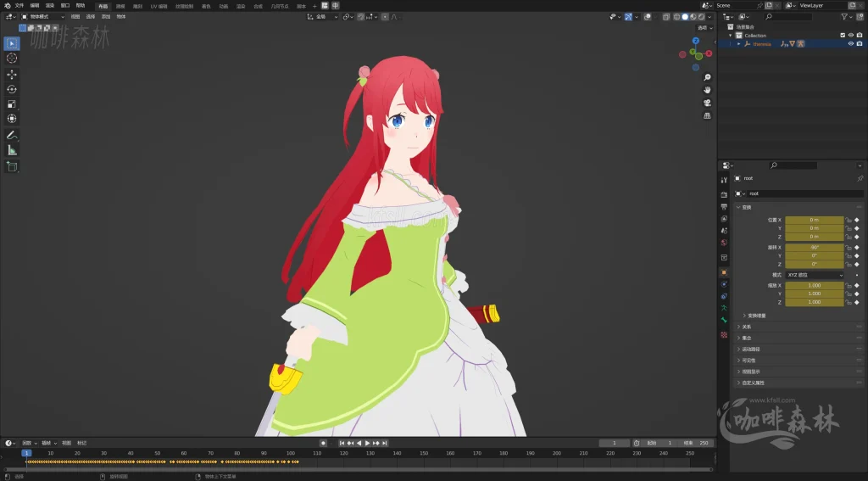Select the Annotate pencil tool

pos(12,135)
